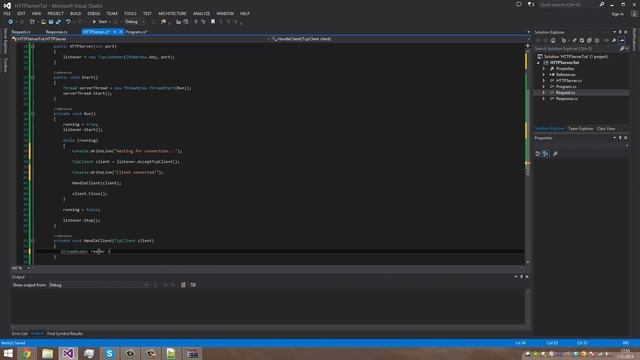Open the EDIT menu
The image size is (640, 360).
click(x=21, y=13)
